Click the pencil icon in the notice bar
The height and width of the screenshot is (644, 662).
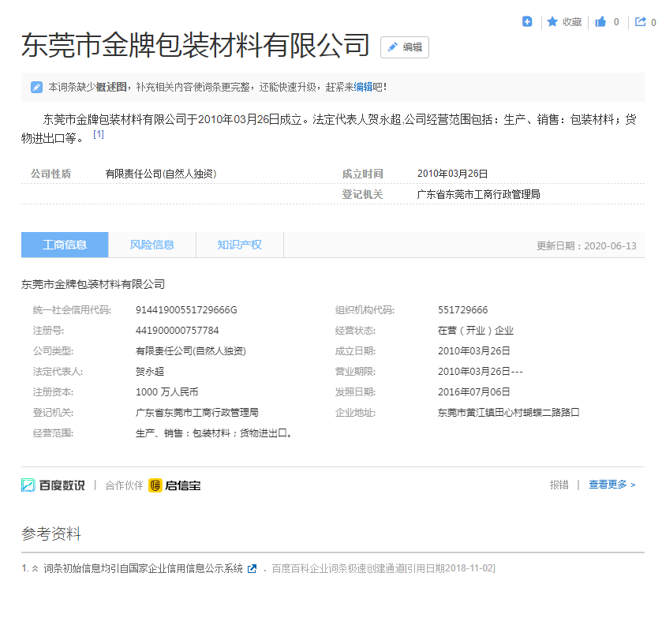pos(36,87)
